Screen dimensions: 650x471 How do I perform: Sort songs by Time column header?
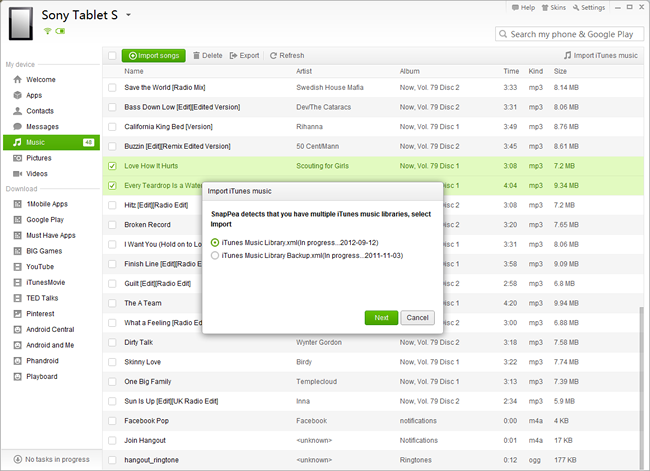point(511,71)
